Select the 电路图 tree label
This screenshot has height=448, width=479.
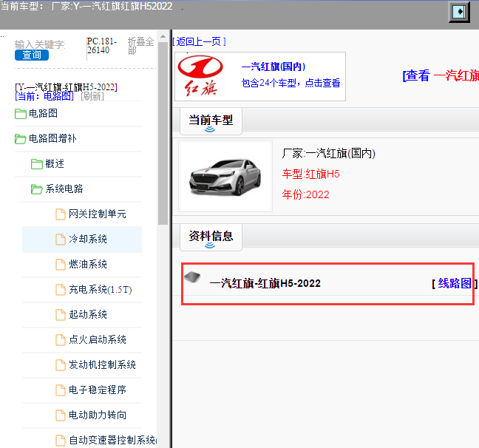point(43,113)
